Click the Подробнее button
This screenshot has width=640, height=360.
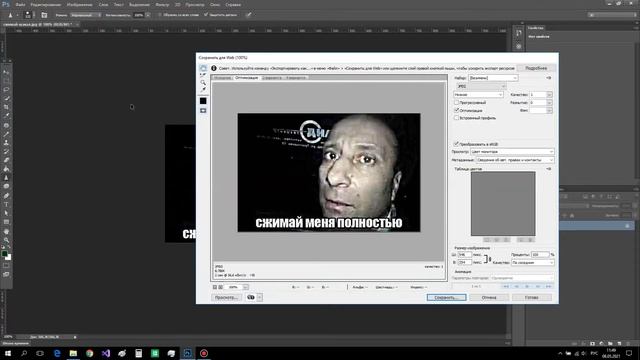tap(536, 68)
